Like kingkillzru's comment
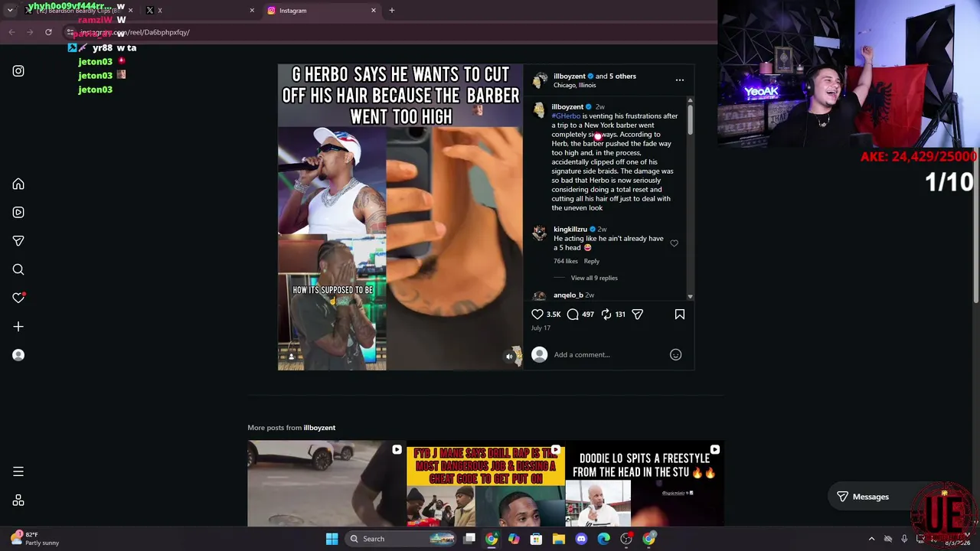Image resolution: width=980 pixels, height=551 pixels. coord(675,243)
